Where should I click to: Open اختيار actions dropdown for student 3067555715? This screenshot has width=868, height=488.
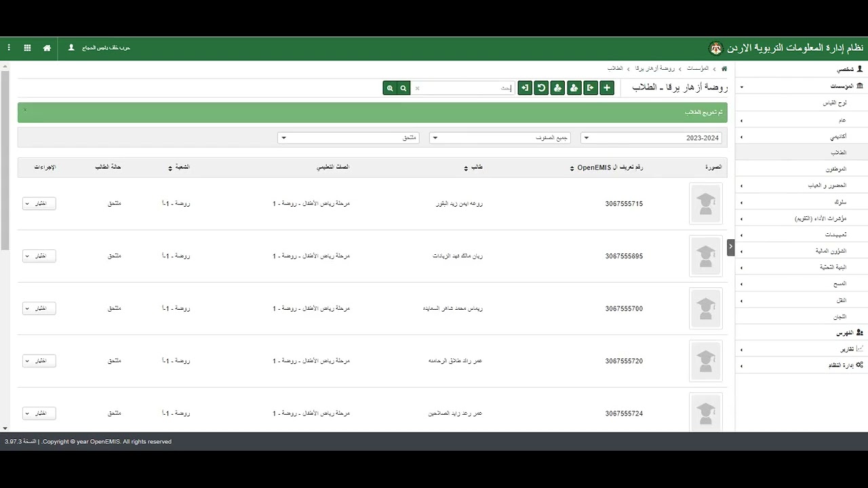click(39, 203)
